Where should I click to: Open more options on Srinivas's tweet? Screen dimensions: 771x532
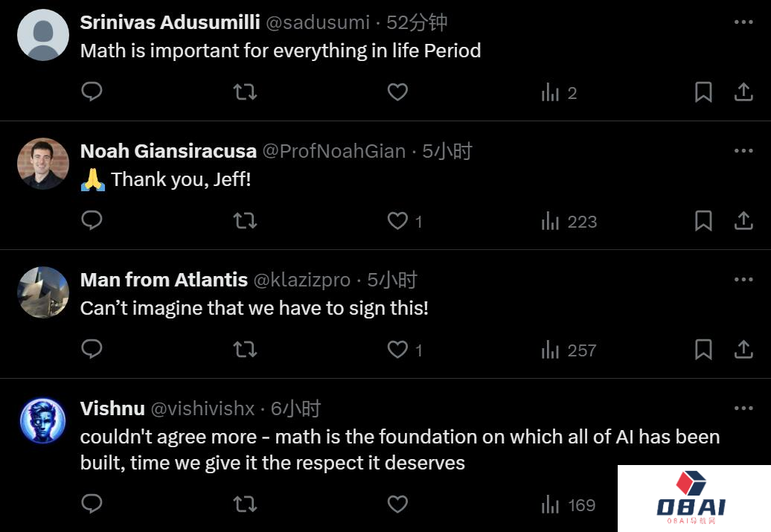coord(743,22)
